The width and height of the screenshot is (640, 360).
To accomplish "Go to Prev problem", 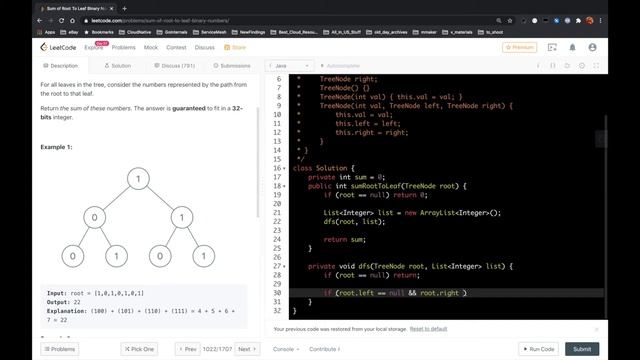I will tap(188, 349).
